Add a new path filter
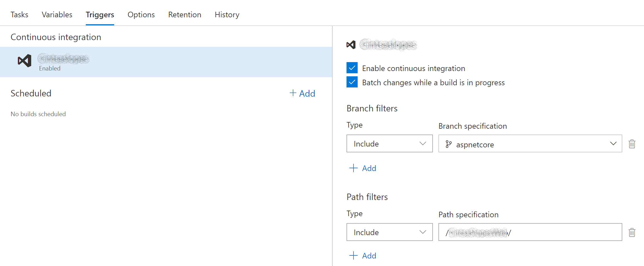This screenshot has height=266, width=644. [x=363, y=255]
